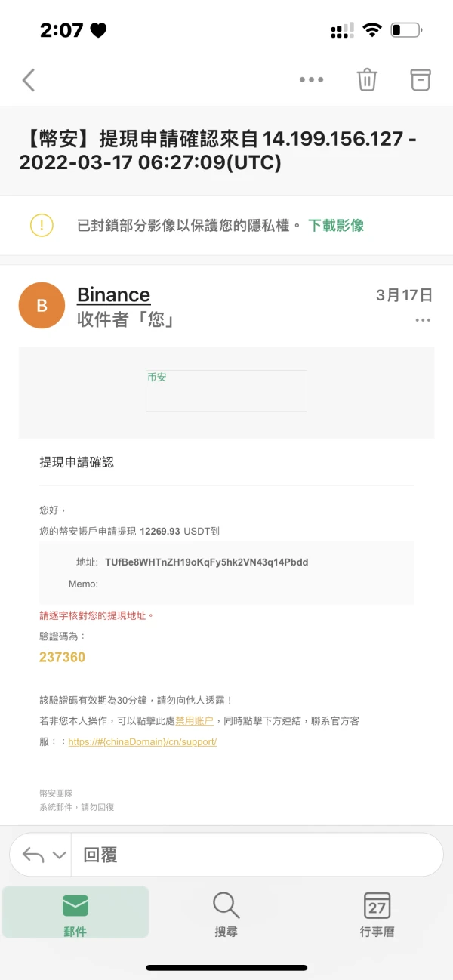Open the three-dot more options menu
Screen dimensions: 453x980
pos(311,79)
